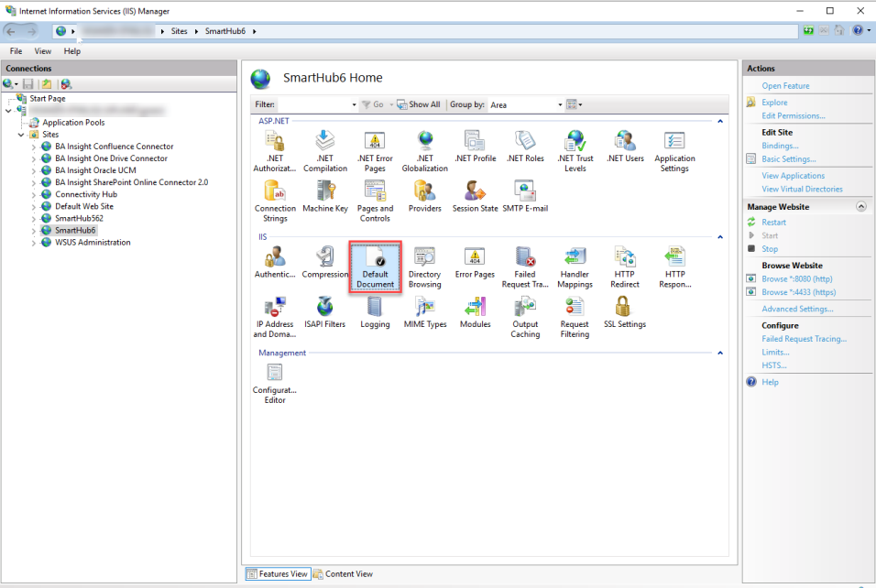Image resolution: width=876 pixels, height=588 pixels.
Task: Expand the Default Web Site node
Action: tap(34, 207)
